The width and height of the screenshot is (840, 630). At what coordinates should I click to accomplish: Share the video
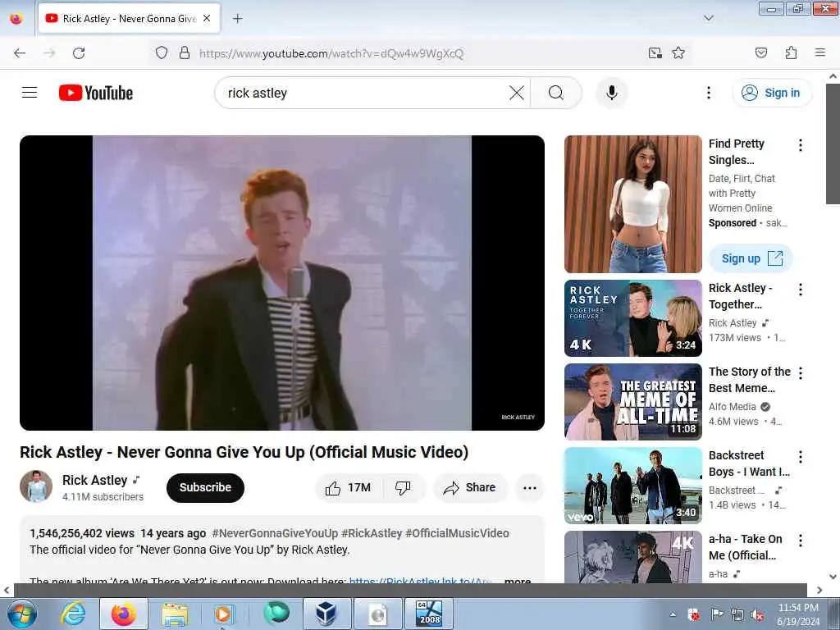click(470, 487)
